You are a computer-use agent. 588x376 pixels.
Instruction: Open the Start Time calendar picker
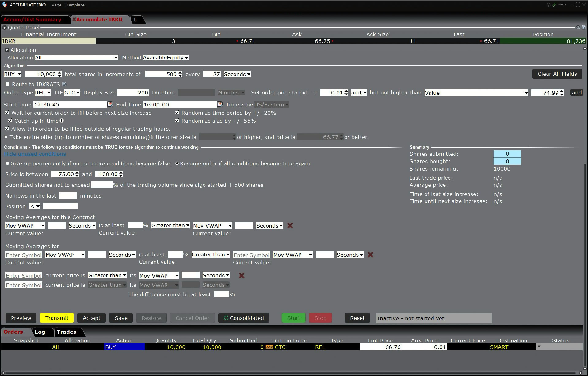tap(110, 104)
